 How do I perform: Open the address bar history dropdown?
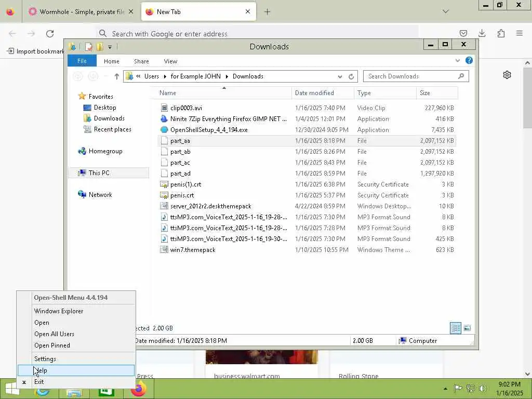pyautogui.click(x=340, y=77)
